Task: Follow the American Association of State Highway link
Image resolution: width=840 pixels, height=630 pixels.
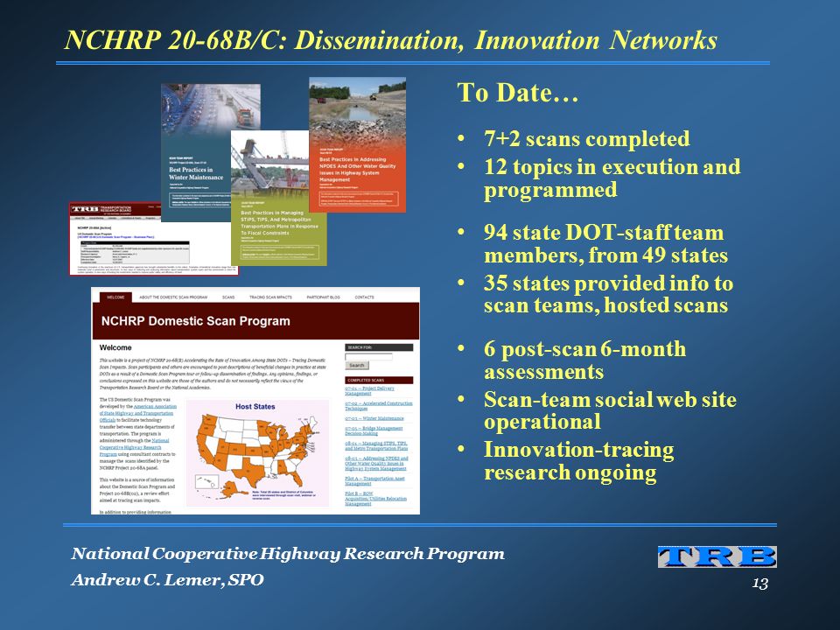Action: [137, 413]
